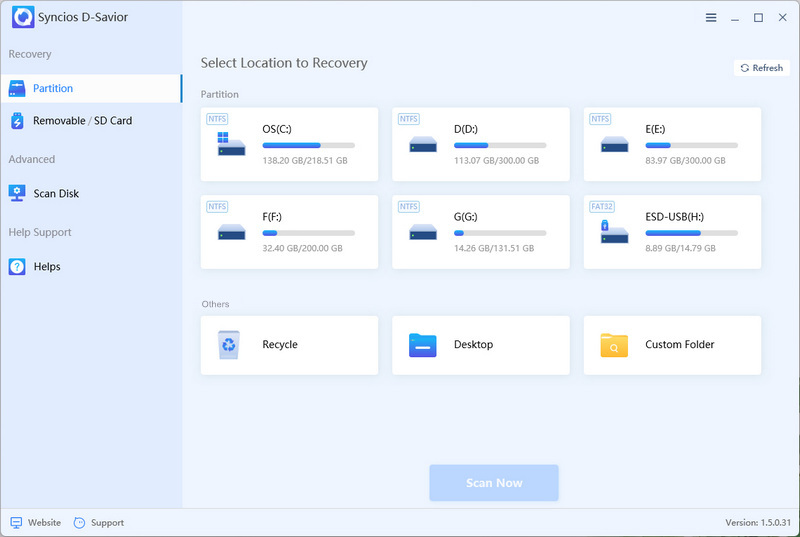The height and width of the screenshot is (537, 800).
Task: Open the Custom Folder location
Action: coord(672,345)
